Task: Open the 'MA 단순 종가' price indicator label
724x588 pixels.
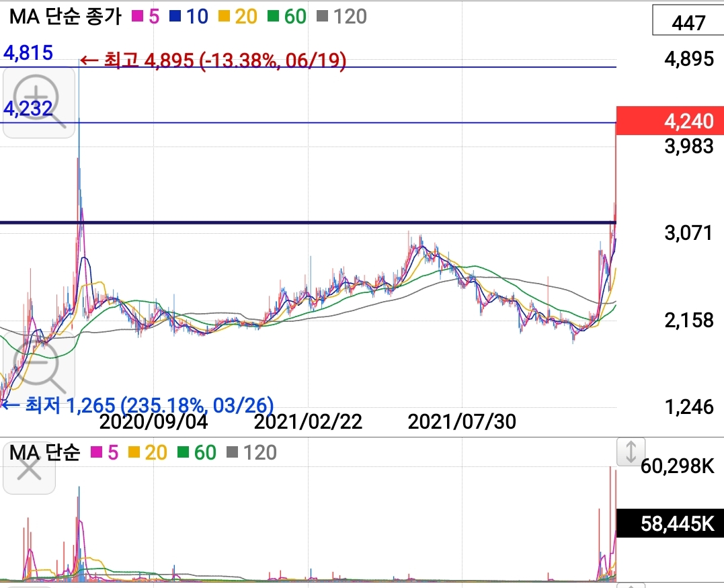Action: [65, 17]
